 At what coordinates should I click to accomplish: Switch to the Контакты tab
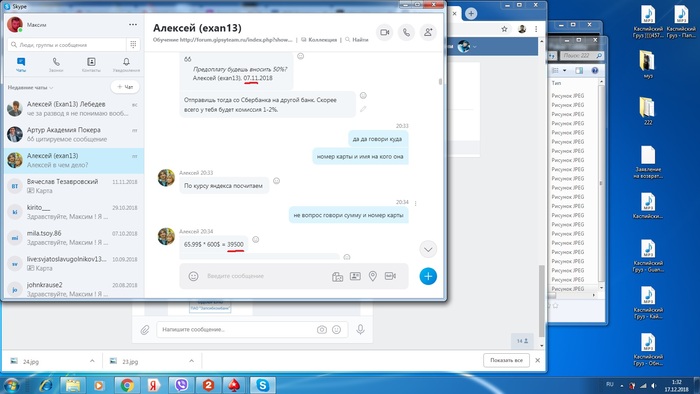(x=91, y=64)
